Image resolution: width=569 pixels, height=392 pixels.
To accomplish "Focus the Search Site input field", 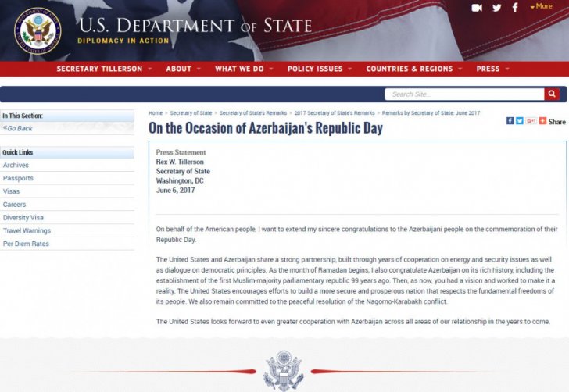I will point(464,94).
